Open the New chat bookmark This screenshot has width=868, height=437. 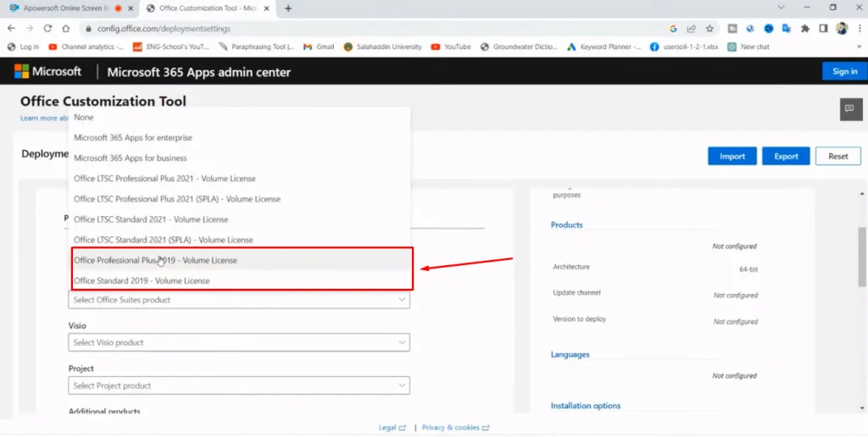748,47
